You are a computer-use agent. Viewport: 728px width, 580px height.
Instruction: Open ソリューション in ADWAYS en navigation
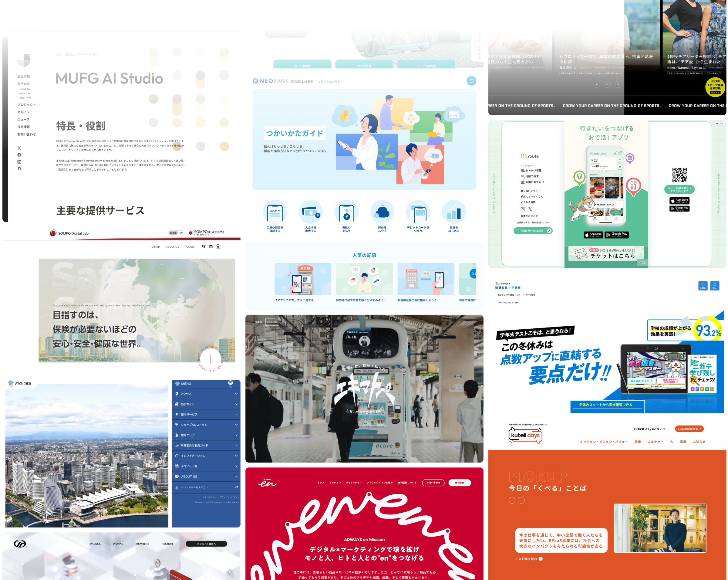353,483
